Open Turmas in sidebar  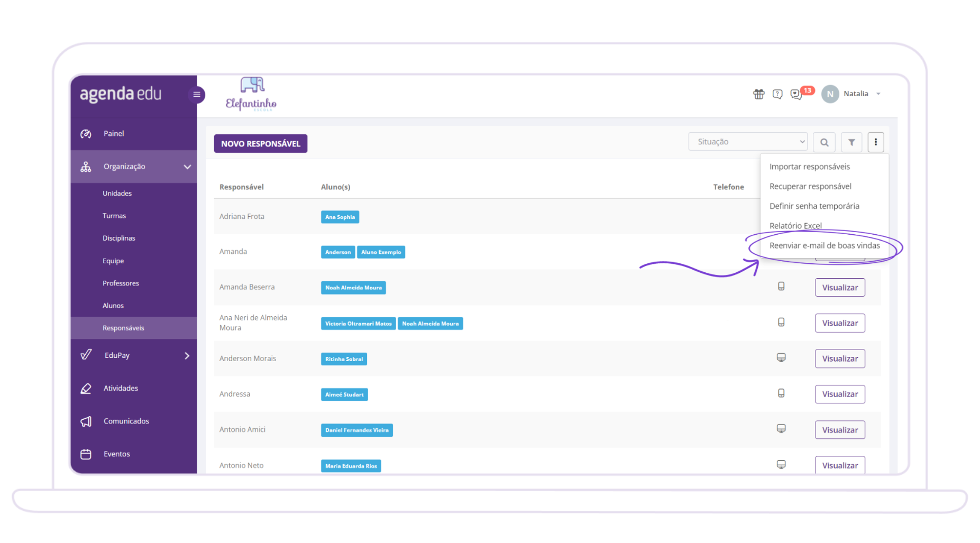click(114, 216)
